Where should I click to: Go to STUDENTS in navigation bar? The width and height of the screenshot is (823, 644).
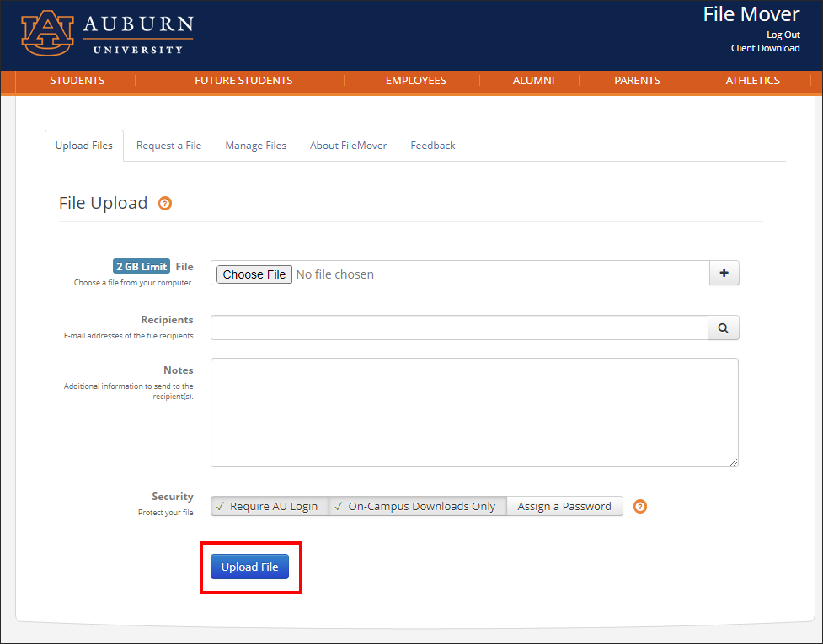point(77,81)
